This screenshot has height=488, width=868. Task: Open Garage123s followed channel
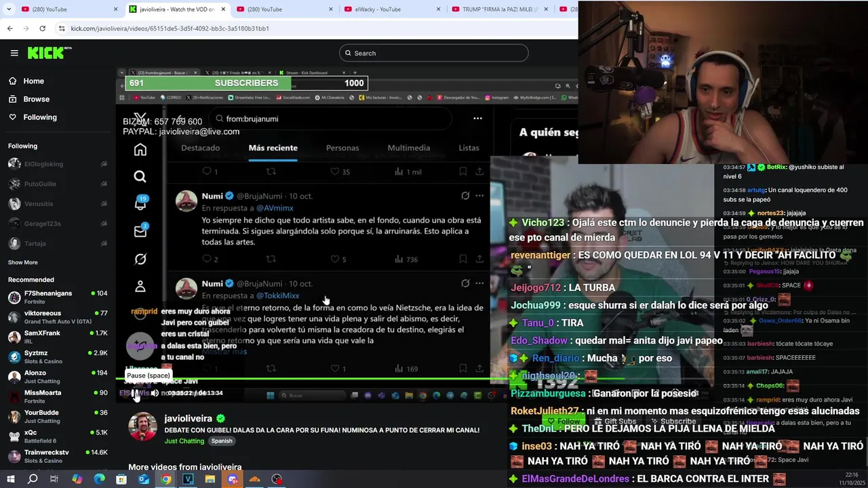pos(58,224)
